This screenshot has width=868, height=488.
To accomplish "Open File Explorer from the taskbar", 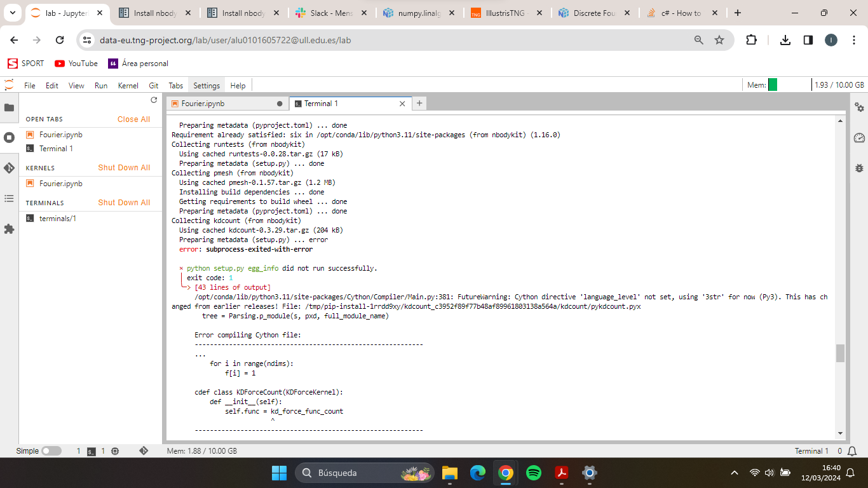I will click(450, 473).
